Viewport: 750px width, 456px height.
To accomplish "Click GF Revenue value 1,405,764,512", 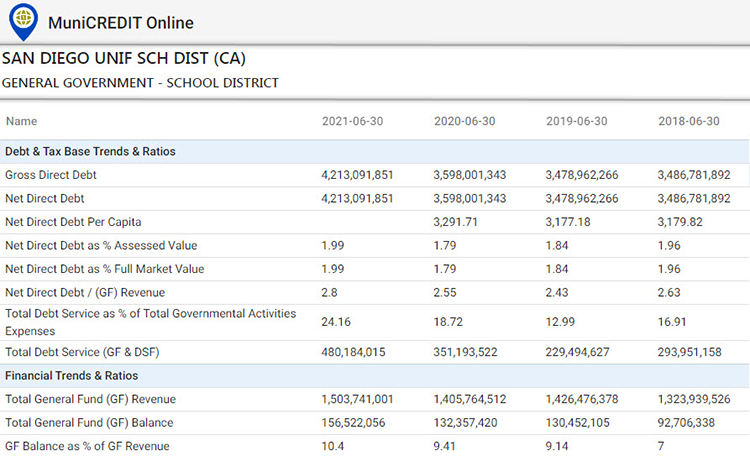I will pyautogui.click(x=470, y=399).
